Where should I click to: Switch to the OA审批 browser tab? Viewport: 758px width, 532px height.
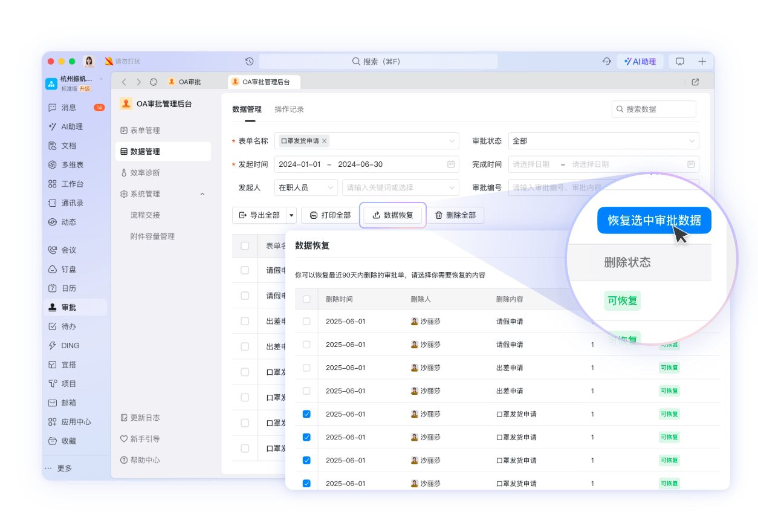pyautogui.click(x=185, y=82)
